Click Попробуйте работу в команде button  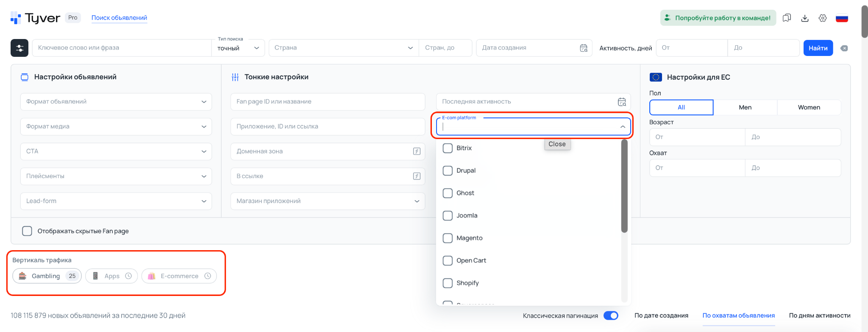tap(718, 18)
